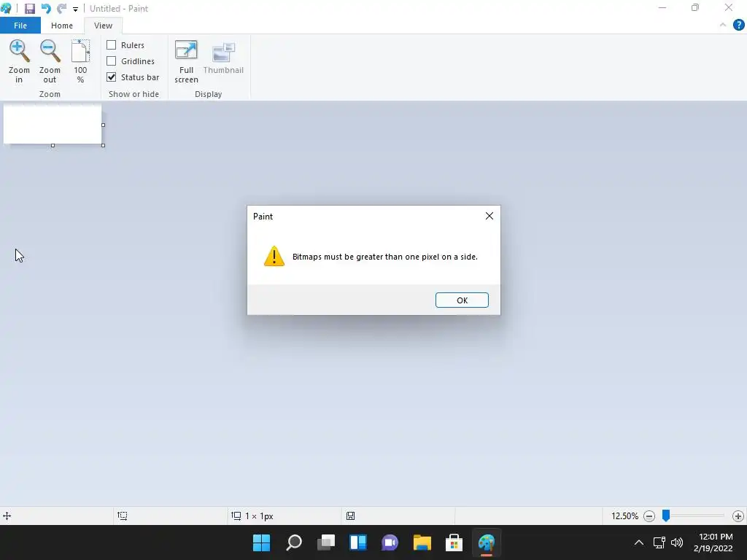Open the File menu
Screen dimensions: 747x560
[20, 26]
